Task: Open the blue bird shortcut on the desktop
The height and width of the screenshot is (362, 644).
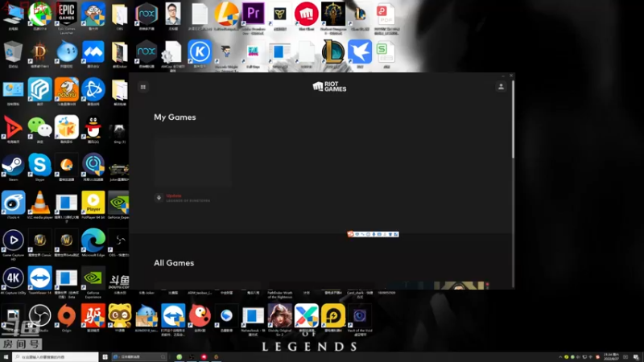Action: tap(360, 51)
